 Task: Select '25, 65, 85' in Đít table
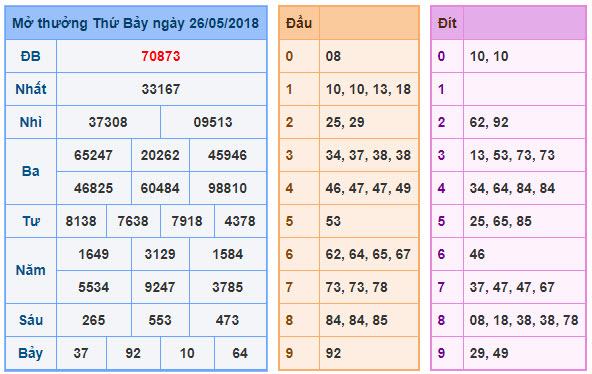[501, 222]
